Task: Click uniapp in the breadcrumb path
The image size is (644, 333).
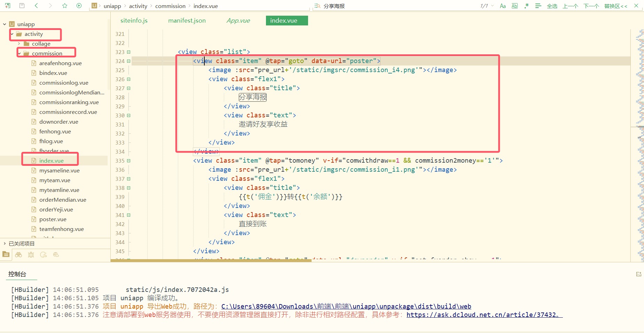Action: 112,6
